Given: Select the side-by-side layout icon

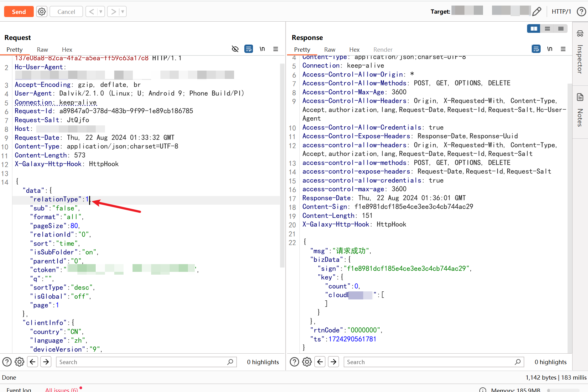Looking at the screenshot, I should point(534,29).
